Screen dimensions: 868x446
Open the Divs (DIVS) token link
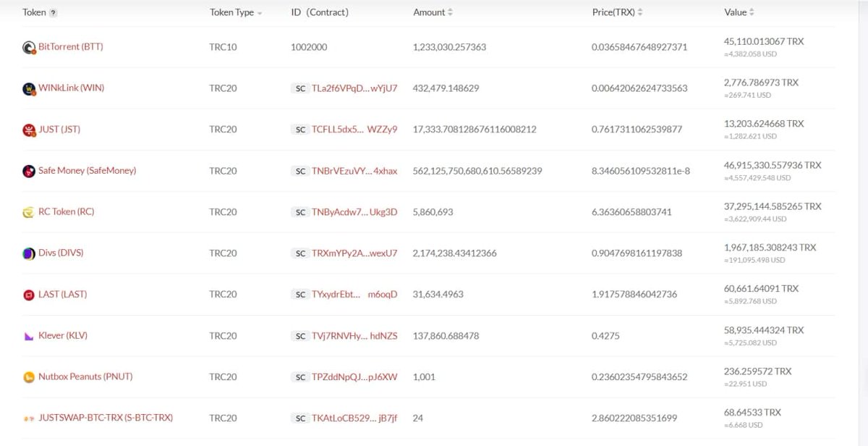coord(61,253)
